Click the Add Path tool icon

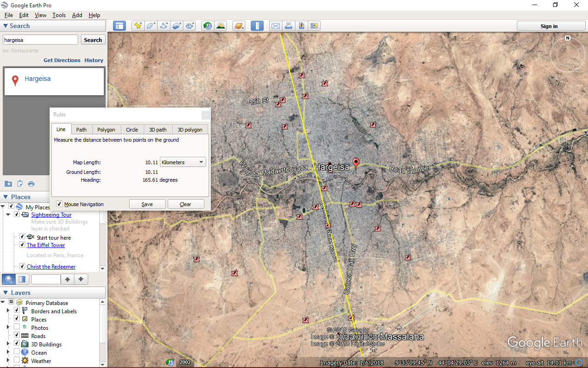click(x=164, y=26)
